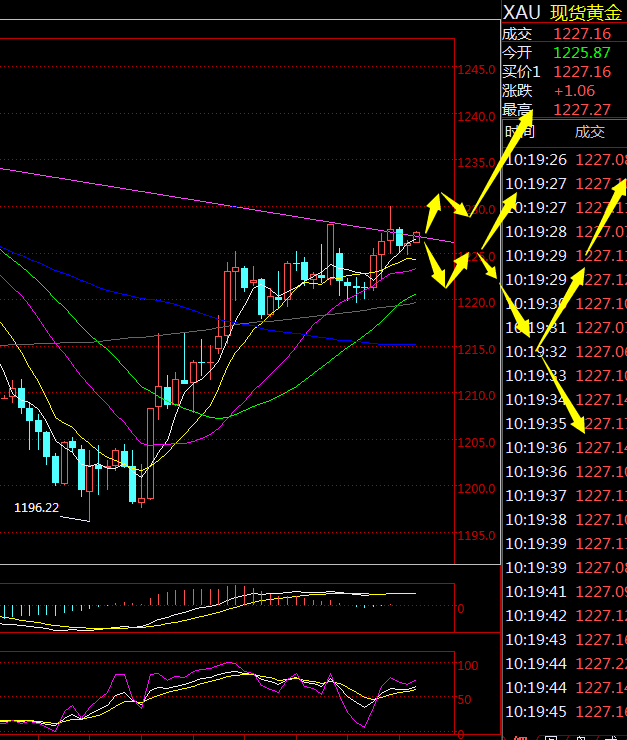Click the 1210.0 price axis label
Image resolution: width=627 pixels, height=740 pixels.
[476, 395]
